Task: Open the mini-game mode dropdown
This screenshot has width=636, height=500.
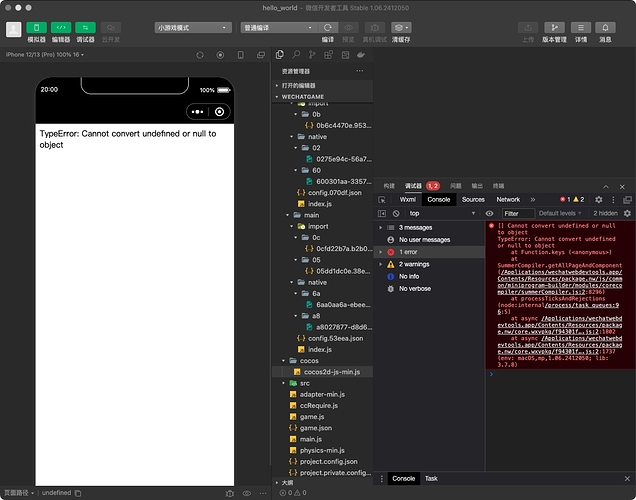Action: tap(193, 28)
